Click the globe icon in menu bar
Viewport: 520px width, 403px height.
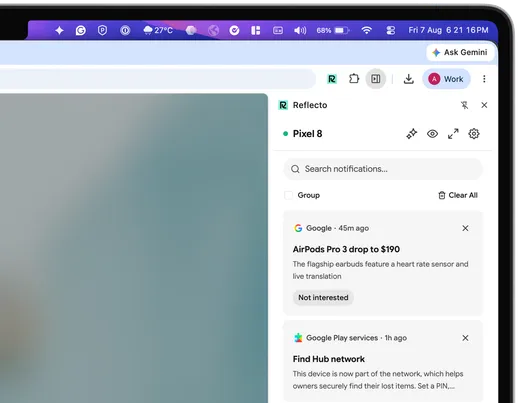[x=213, y=31]
